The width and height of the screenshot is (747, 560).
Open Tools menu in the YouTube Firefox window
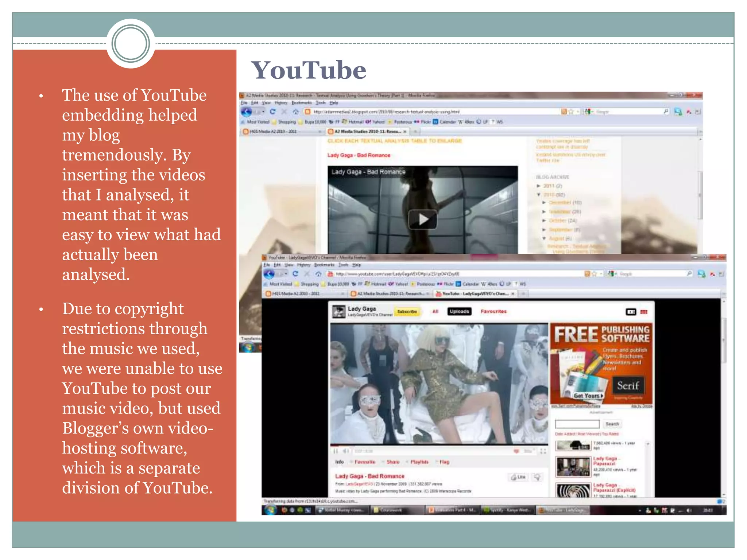coord(343,265)
